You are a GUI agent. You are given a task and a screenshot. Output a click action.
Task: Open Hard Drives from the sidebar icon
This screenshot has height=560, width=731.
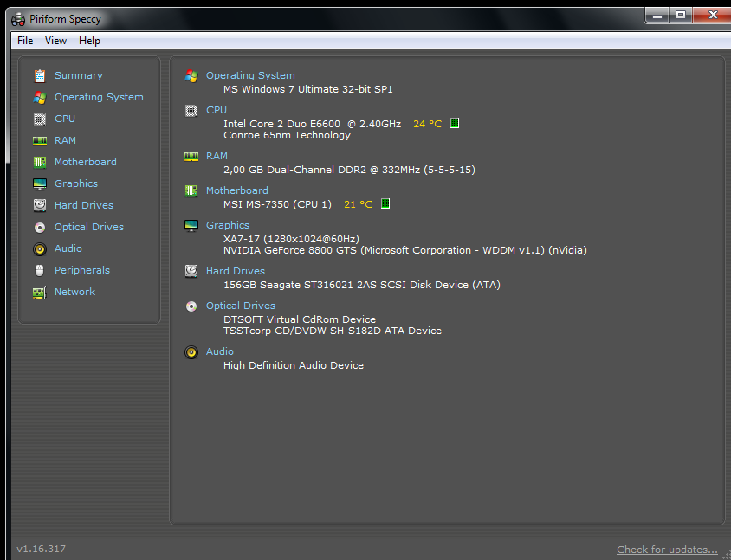[40, 205]
